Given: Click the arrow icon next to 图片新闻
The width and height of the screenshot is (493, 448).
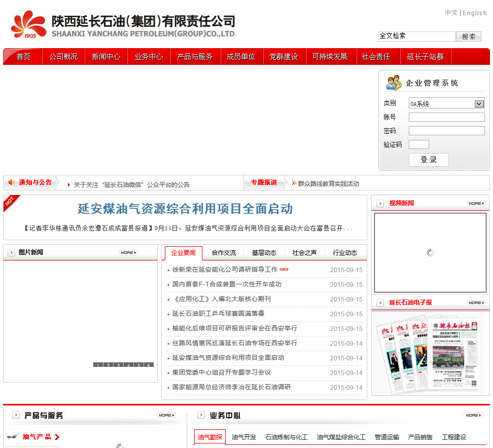Looking at the screenshot, I should pyautogui.click(x=11, y=252).
